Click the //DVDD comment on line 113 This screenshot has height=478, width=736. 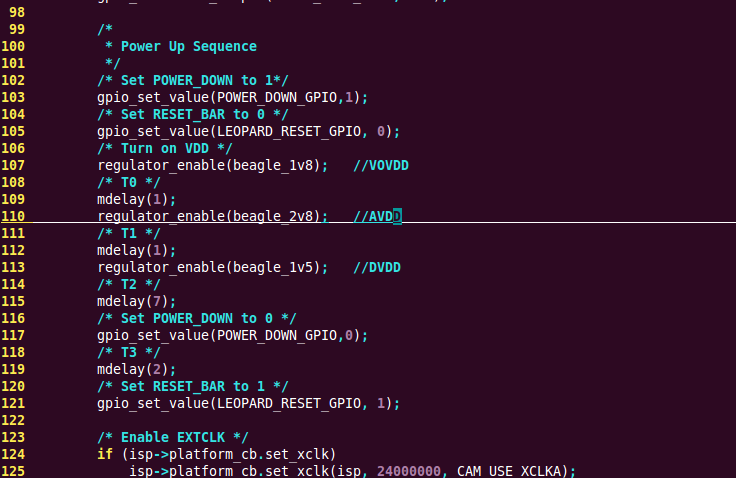tap(377, 267)
